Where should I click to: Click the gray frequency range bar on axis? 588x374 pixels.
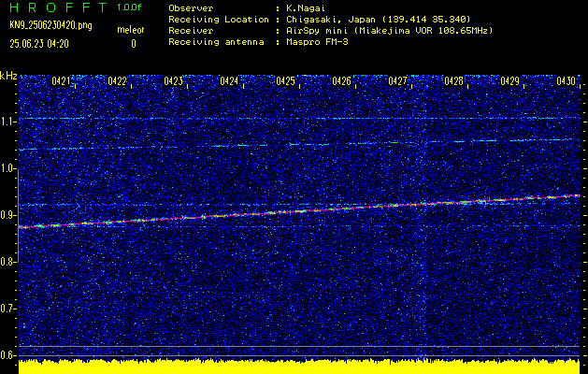[x=18, y=215]
